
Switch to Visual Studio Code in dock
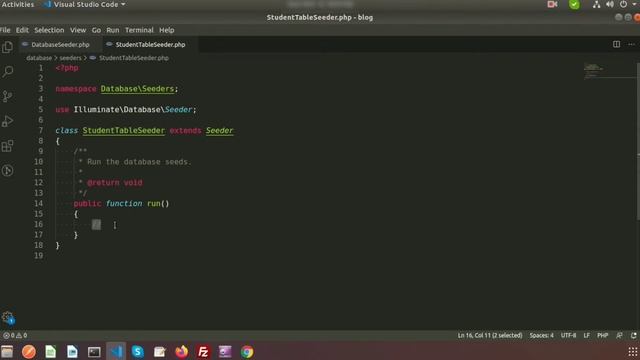click(116, 351)
